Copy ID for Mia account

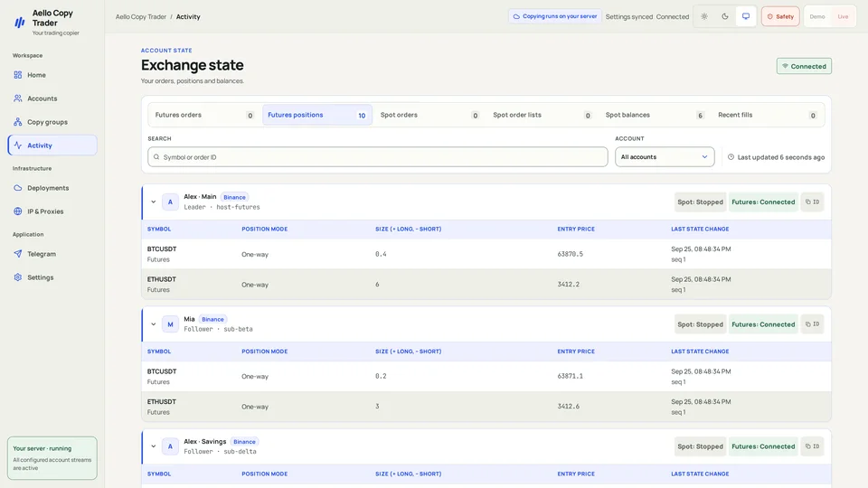tap(812, 324)
